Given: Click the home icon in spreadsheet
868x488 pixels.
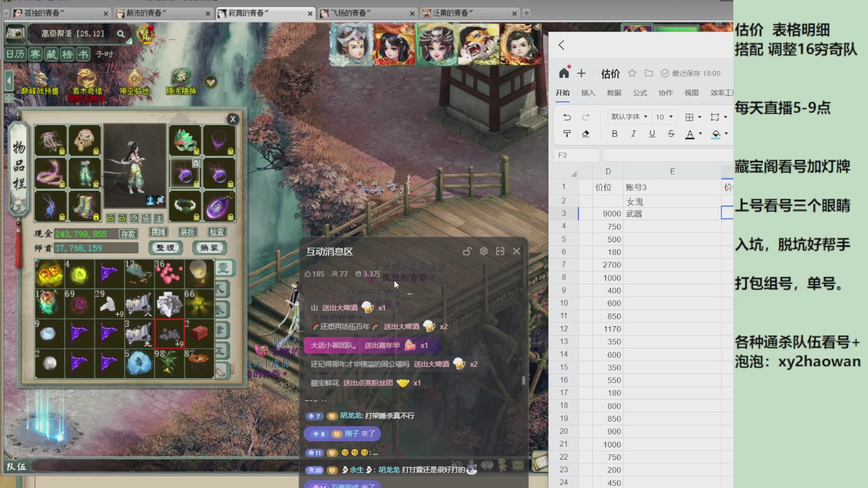Looking at the screenshot, I should (x=564, y=73).
